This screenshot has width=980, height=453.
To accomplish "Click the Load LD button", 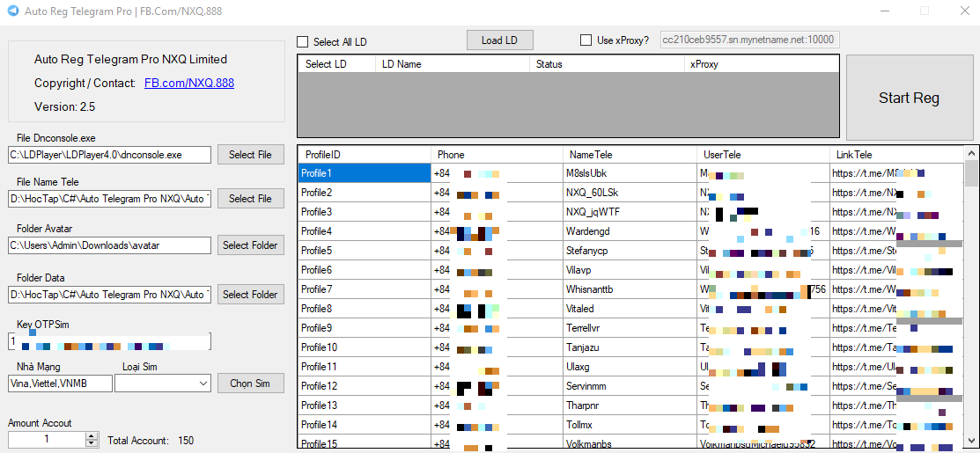I will pos(500,40).
